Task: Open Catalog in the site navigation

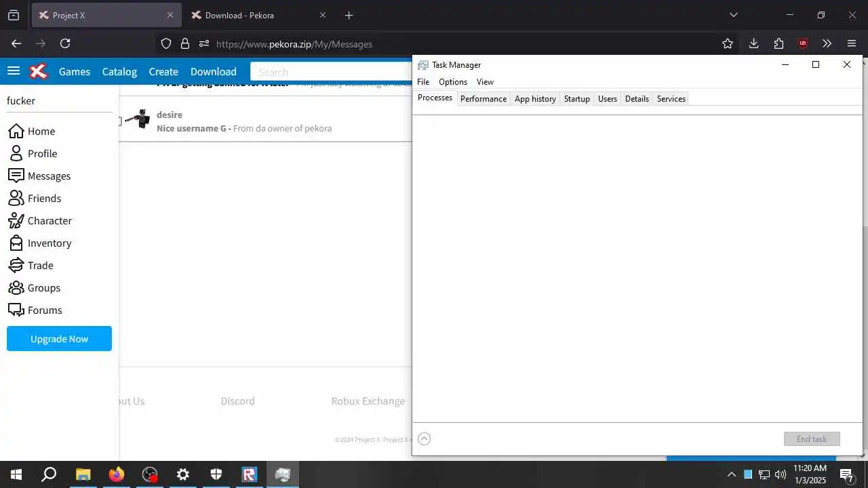Action: pyautogui.click(x=119, y=71)
